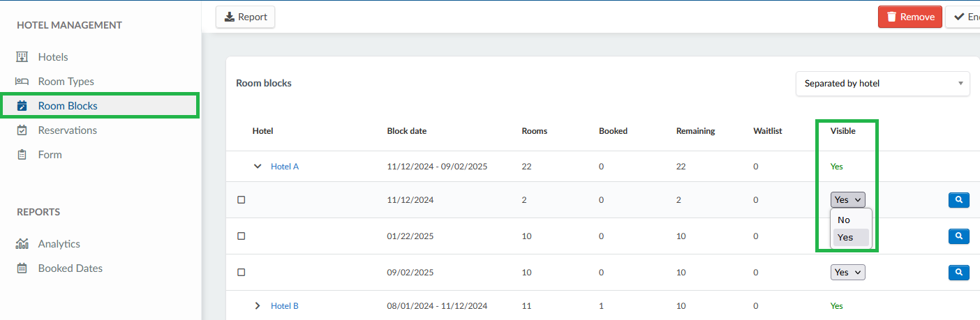The width and height of the screenshot is (980, 320).
Task: Select the 01/22/2025 room block checkbox
Action: click(x=242, y=236)
